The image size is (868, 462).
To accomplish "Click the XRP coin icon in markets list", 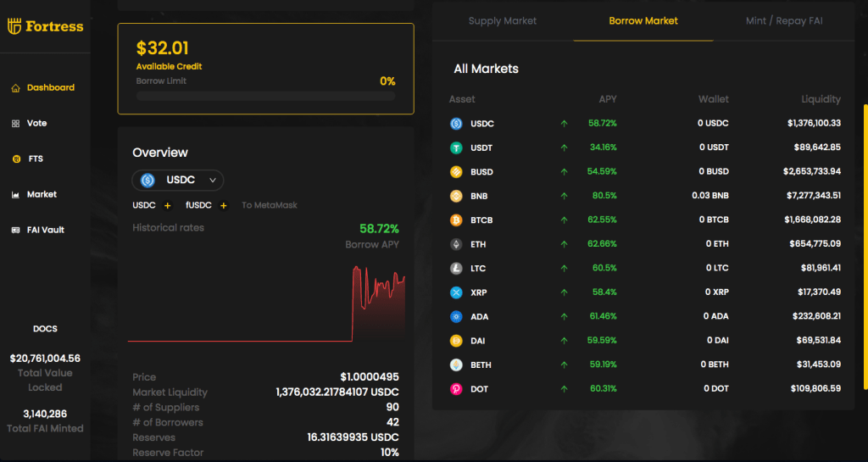I will [456, 292].
